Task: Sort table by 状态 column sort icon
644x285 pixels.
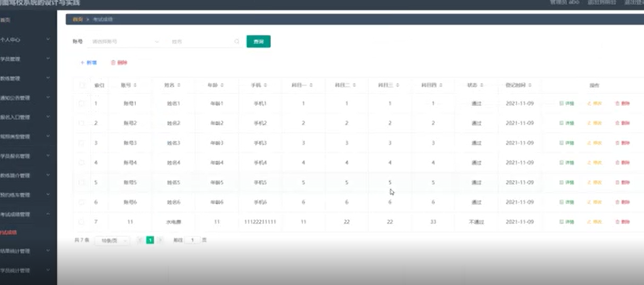Action: point(481,85)
